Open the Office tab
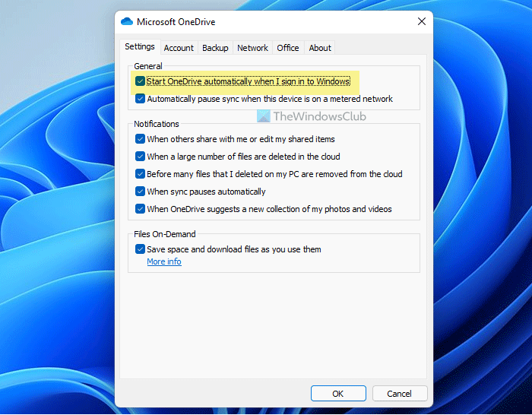 click(288, 48)
